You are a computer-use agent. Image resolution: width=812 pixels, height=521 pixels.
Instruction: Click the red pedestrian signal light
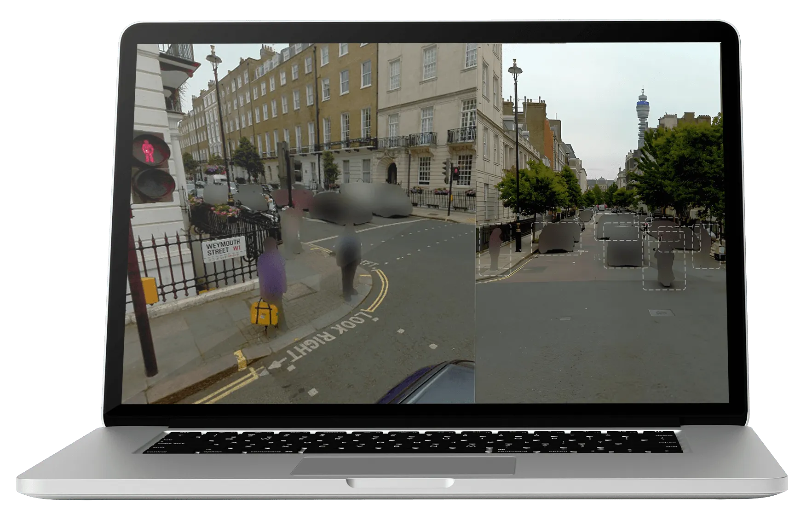tap(149, 151)
